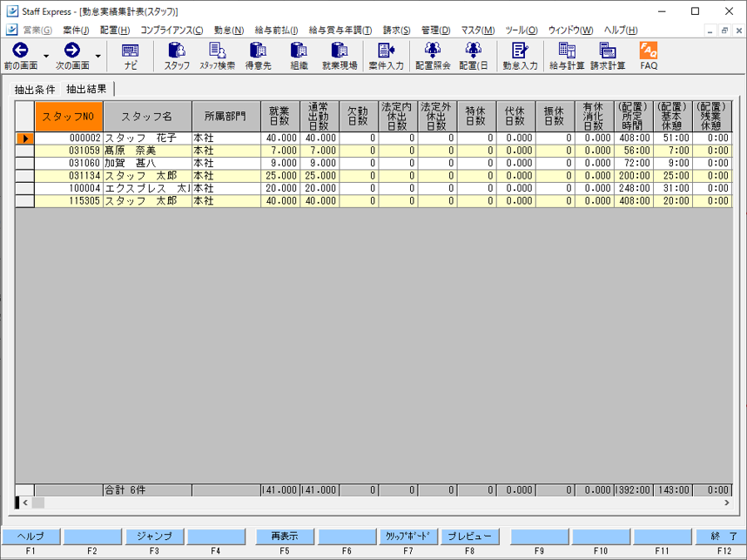Image resolution: width=747 pixels, height=560 pixels.
Task: Click the プレビュー F8 button
Action: click(x=470, y=536)
